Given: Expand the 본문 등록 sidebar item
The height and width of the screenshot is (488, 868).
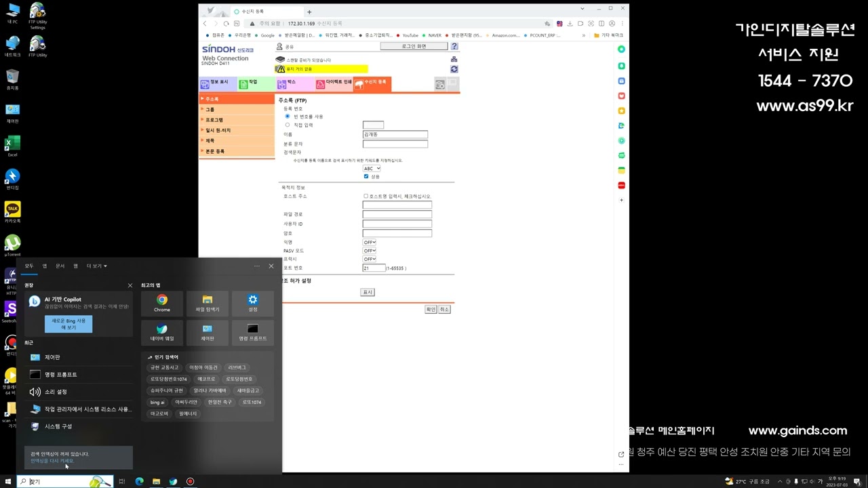Looking at the screenshot, I should [237, 151].
